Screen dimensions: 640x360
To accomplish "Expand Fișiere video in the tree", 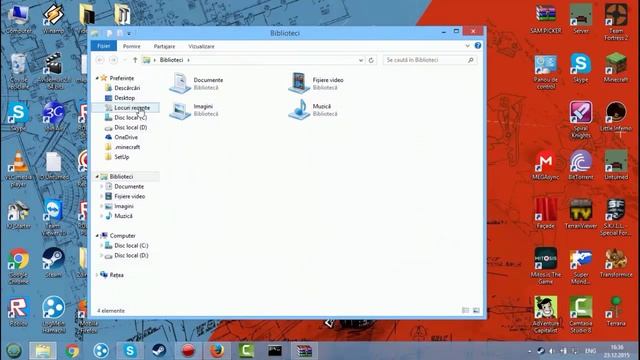I will click(x=102, y=196).
